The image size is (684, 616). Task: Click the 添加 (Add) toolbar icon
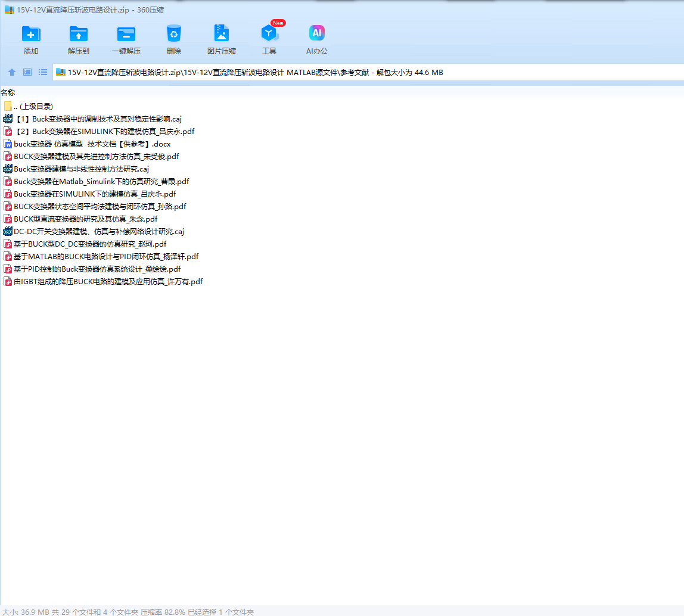coord(31,34)
